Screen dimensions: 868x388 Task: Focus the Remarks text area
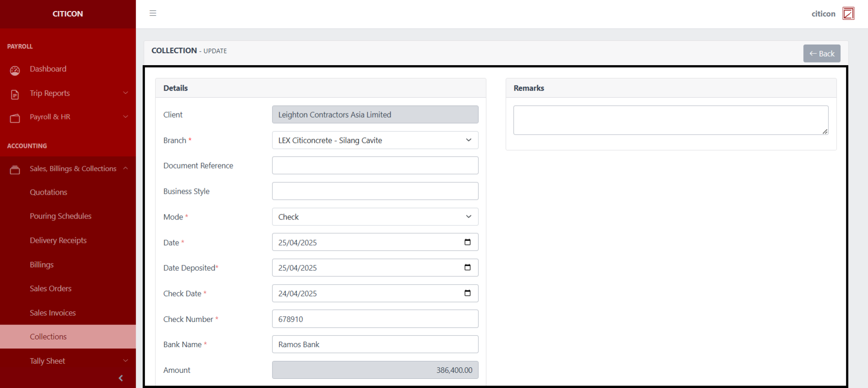pyautogui.click(x=670, y=120)
